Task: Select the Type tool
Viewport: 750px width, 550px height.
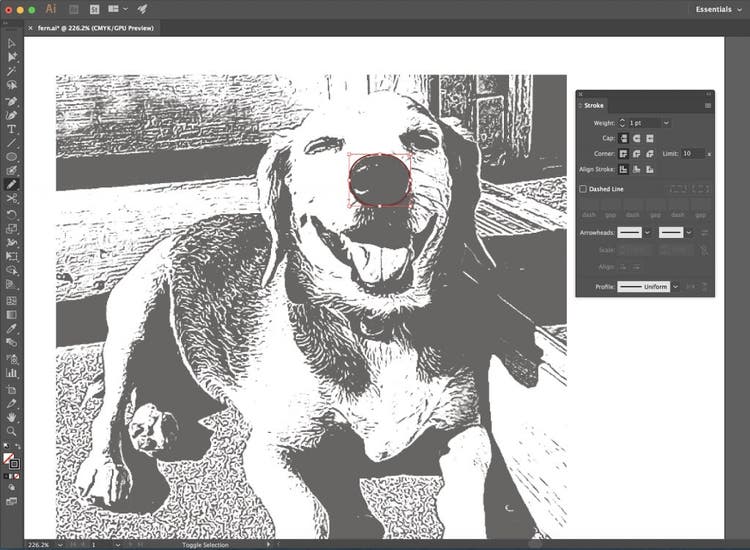Action: (x=12, y=129)
